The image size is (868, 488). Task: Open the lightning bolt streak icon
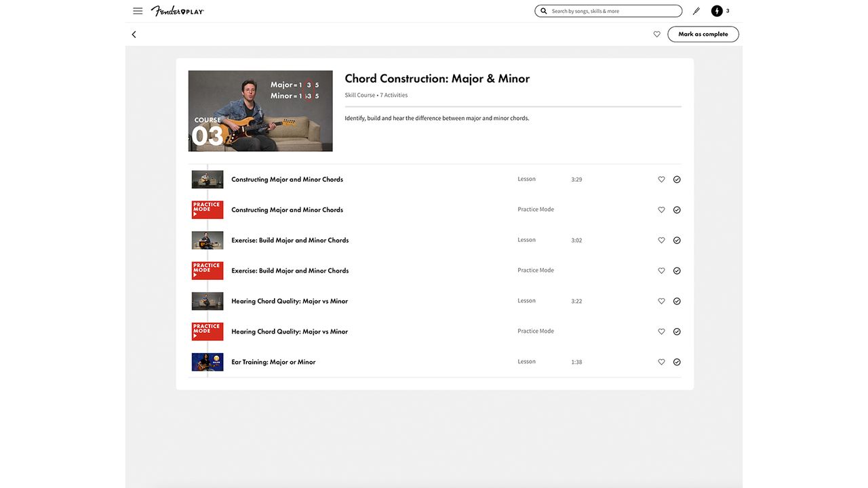pyautogui.click(x=717, y=11)
